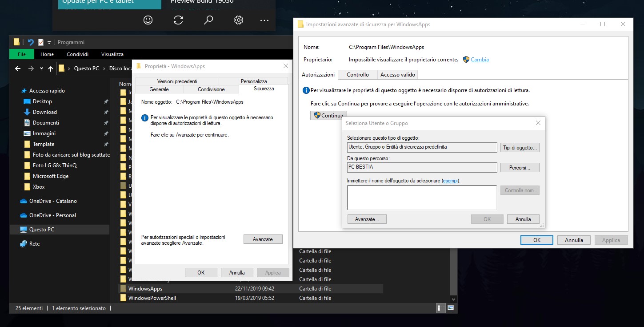The image size is (644, 327).
Task: Click OK in advanced security window
Action: pos(537,240)
